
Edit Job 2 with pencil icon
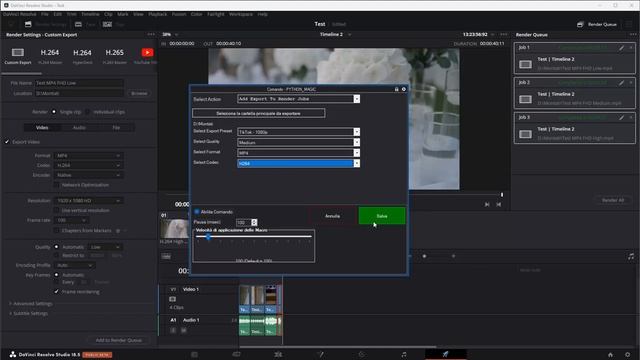point(621,83)
